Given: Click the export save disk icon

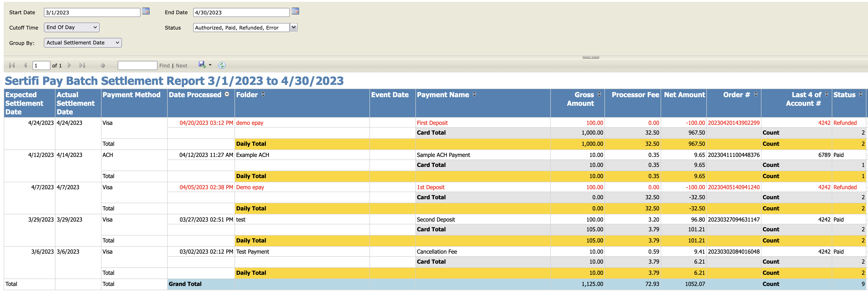Looking at the screenshot, I should [202, 65].
